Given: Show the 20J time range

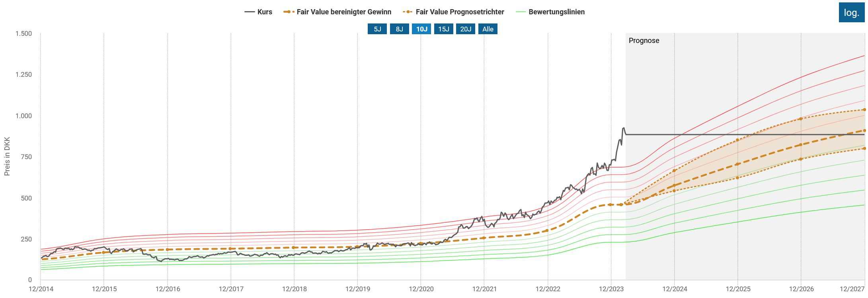Looking at the screenshot, I should coord(466,29).
